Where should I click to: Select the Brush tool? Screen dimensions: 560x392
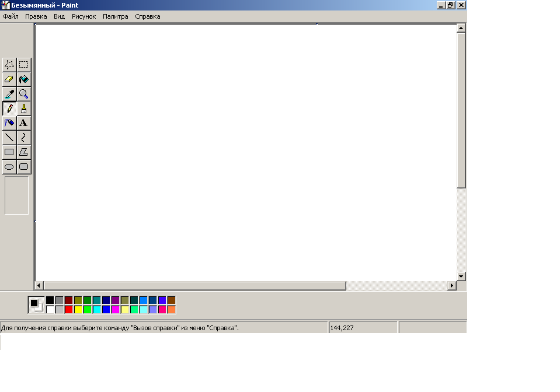click(24, 108)
